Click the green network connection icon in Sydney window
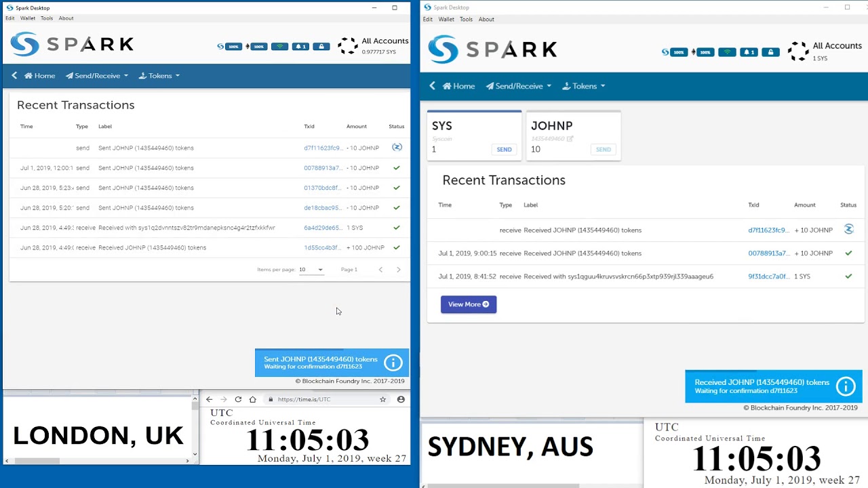This screenshot has width=868, height=488. pyautogui.click(x=727, y=52)
